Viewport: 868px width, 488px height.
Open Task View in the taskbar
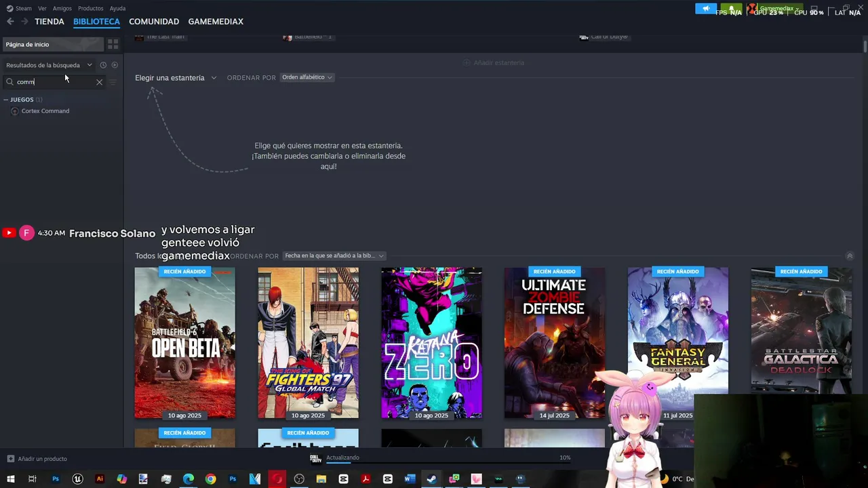(x=33, y=479)
